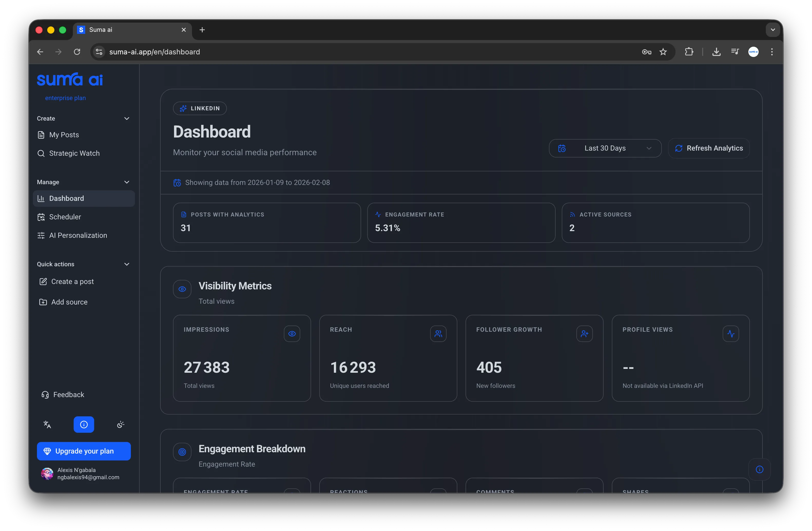This screenshot has height=531, width=812.
Task: Click the Follower Growth user-plus icon
Action: pos(585,333)
